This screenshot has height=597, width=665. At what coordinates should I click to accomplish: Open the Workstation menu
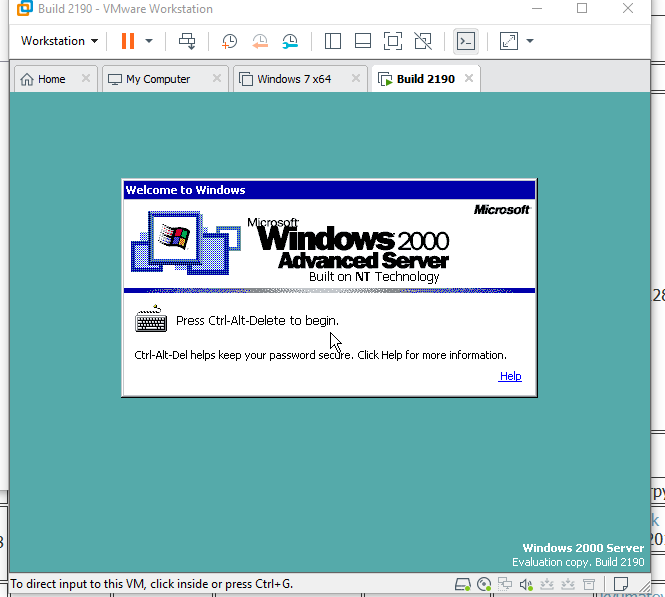click(x=59, y=41)
